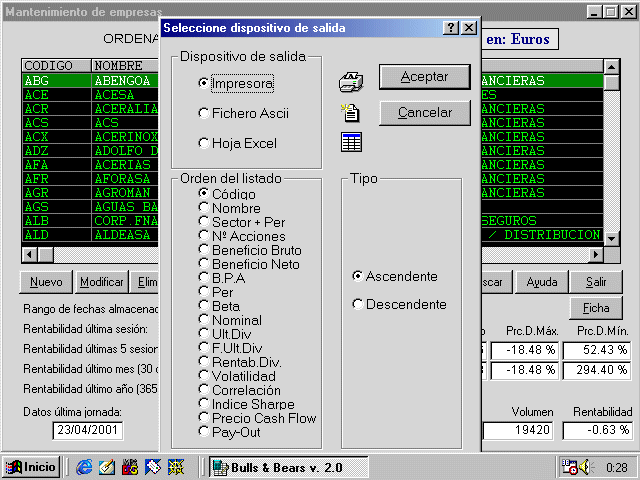Click the Volumen field showing 19420
Image resolution: width=640 pixels, height=480 pixels.
pos(518,430)
